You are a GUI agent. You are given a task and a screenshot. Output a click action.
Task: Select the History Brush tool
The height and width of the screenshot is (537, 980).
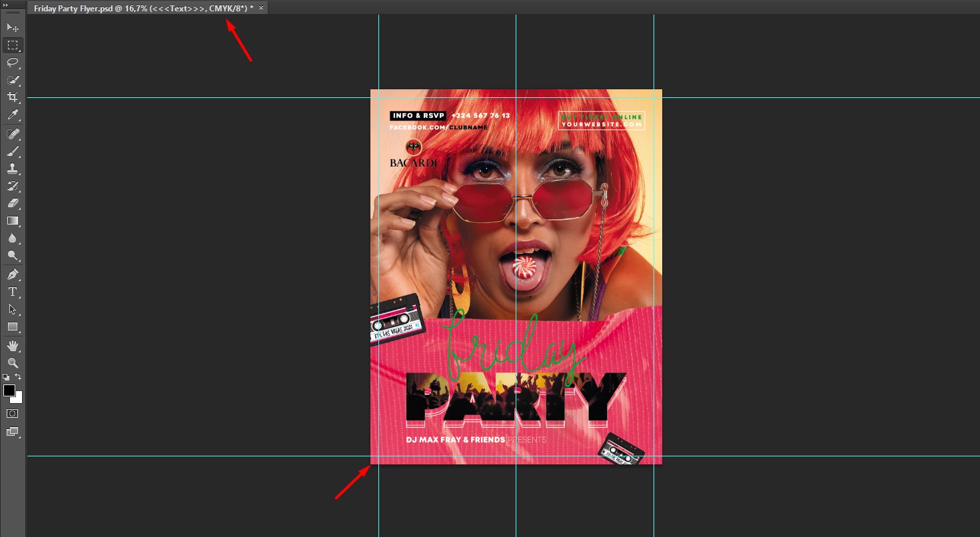pyautogui.click(x=13, y=186)
